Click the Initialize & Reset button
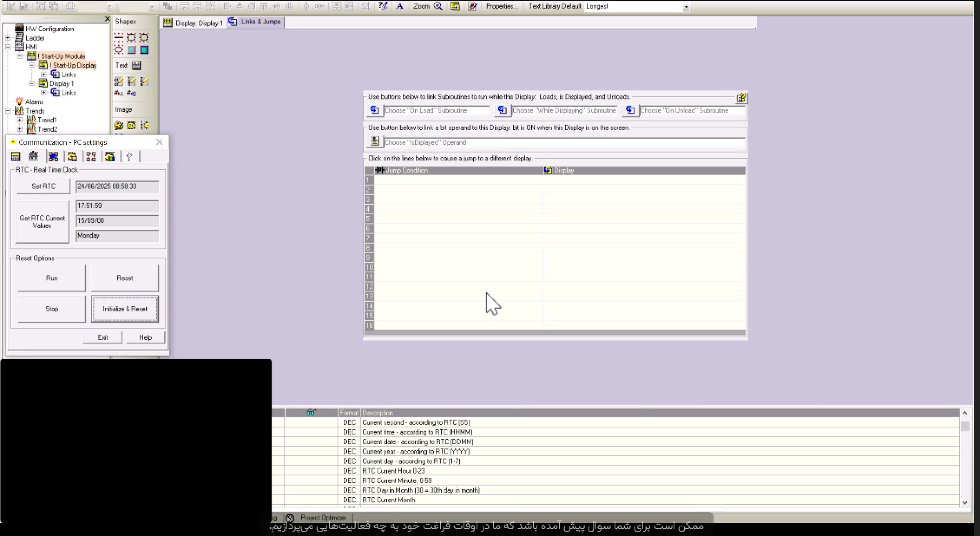The width and height of the screenshot is (980, 536). 125,309
